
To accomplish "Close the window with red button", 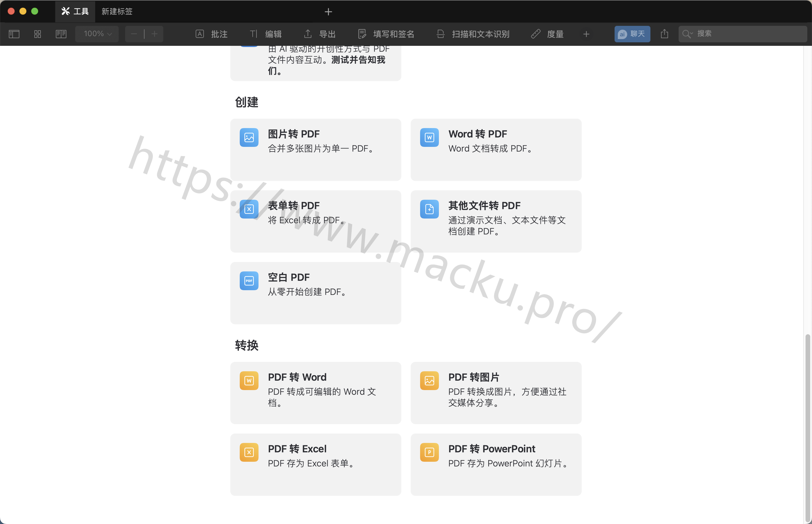I will click(x=11, y=11).
